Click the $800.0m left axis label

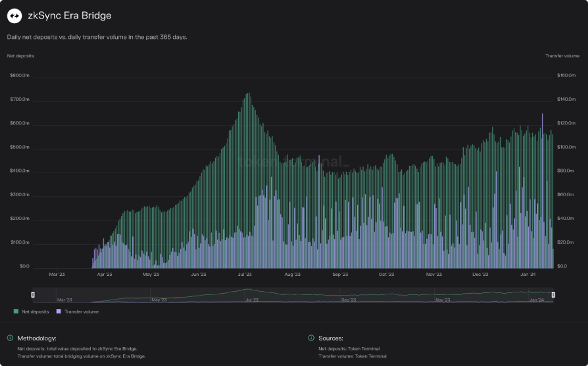pyautogui.click(x=20, y=75)
